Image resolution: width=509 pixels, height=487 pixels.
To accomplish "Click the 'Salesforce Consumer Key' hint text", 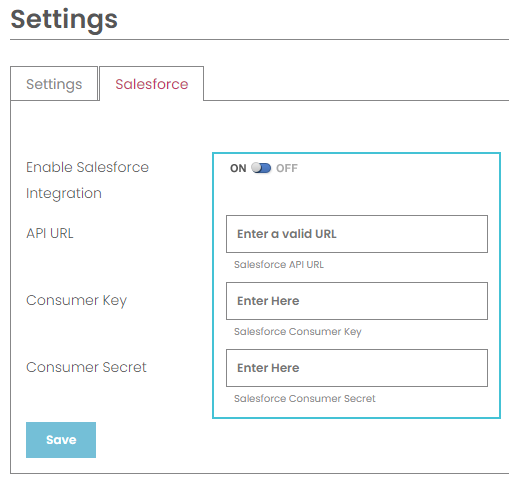I will [x=298, y=332].
